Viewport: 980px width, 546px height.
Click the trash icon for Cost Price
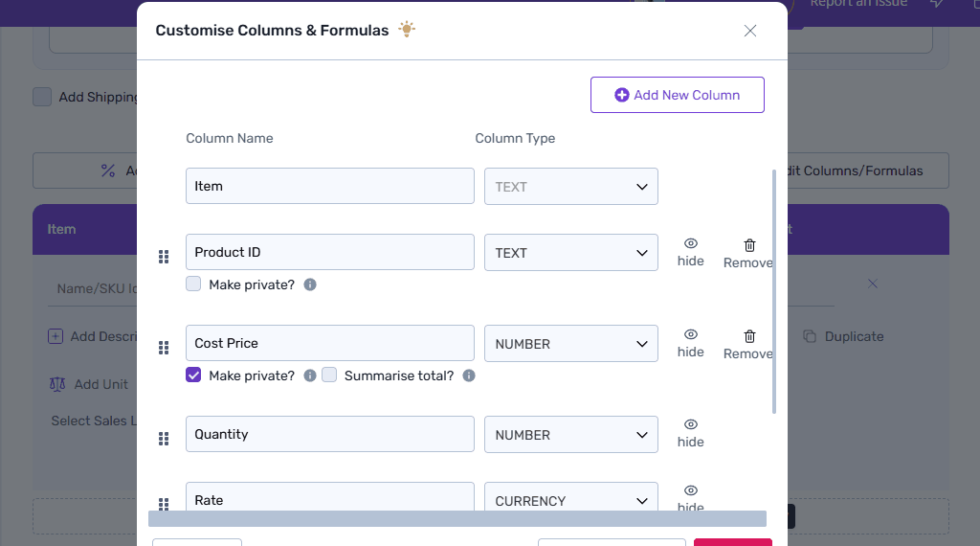[749, 336]
